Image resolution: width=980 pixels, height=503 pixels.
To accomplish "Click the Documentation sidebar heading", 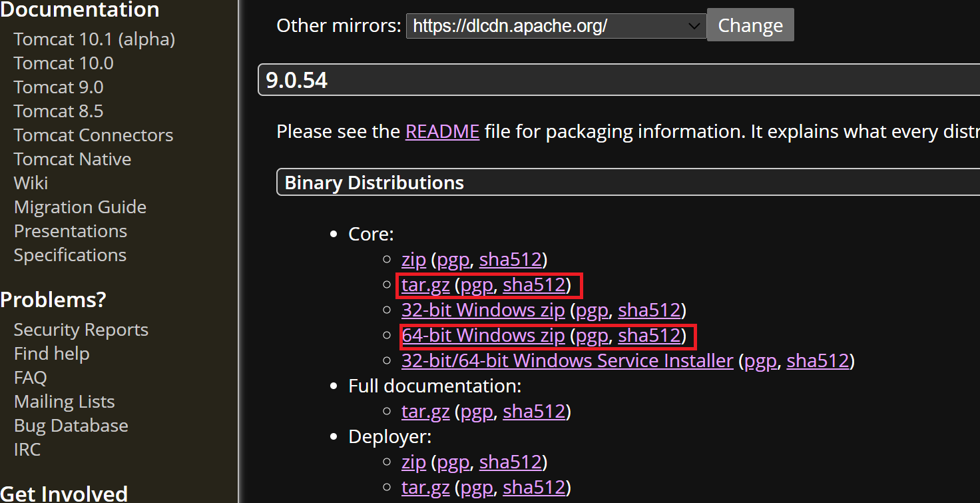I will 80,9.
